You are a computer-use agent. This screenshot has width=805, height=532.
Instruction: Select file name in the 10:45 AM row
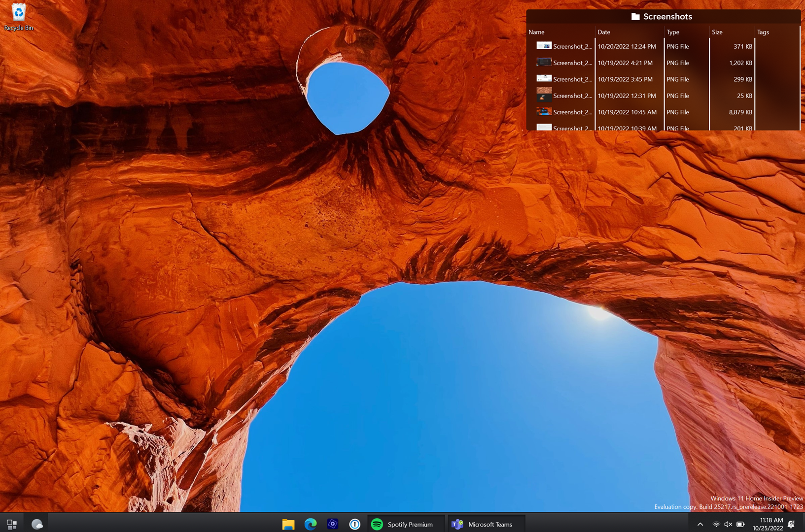coord(572,112)
